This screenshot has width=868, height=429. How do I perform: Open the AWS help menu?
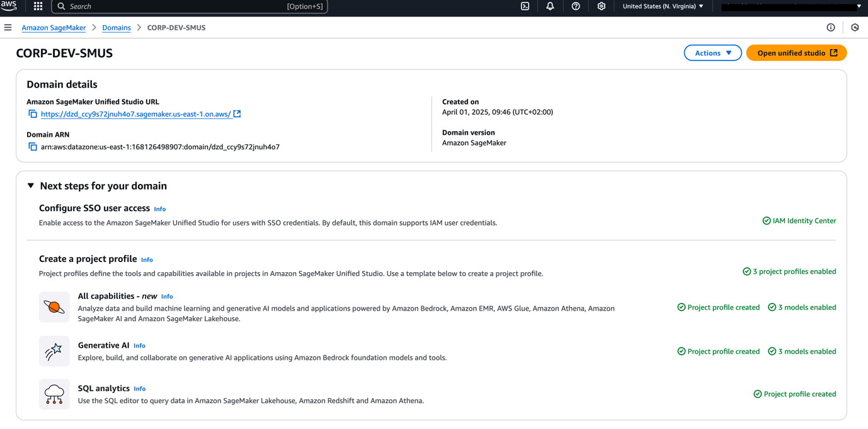point(575,6)
